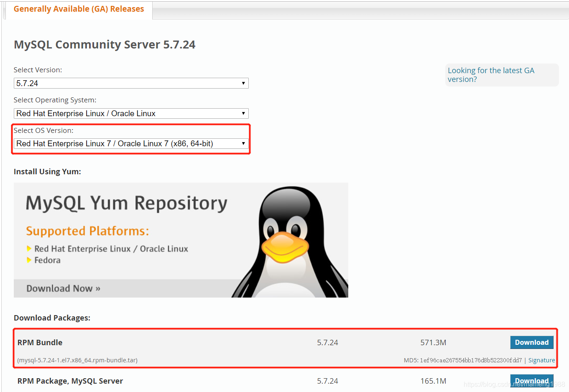Click the 'MySQL Yum Repository' banner title
Screen dimensions: 569x392
pyautogui.click(x=127, y=204)
